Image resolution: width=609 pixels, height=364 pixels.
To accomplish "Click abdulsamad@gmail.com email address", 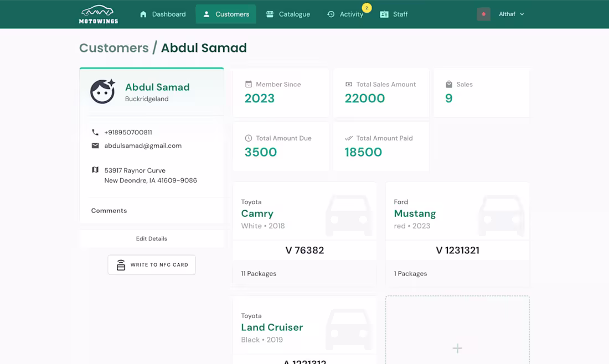I will pos(143,145).
